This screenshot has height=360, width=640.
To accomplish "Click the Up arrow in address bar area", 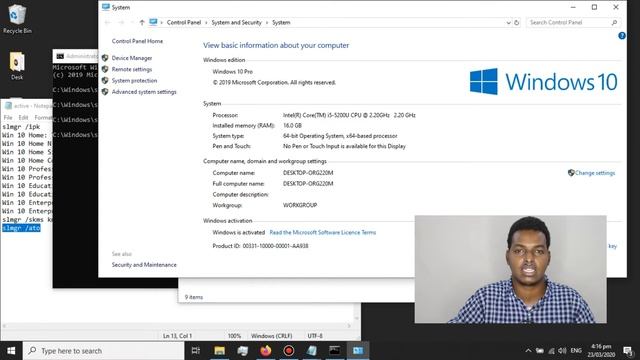I will click(142, 22).
